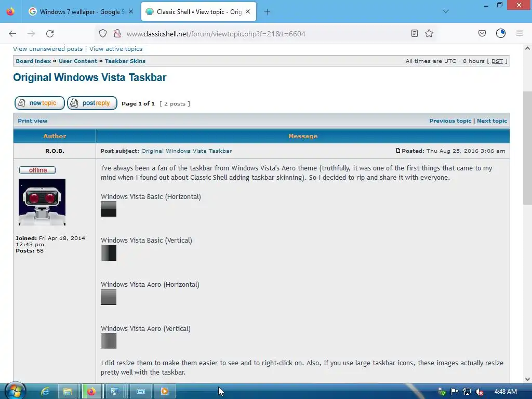
Task: Click the on-screen keyboard taskbar icon
Action: [140, 392]
